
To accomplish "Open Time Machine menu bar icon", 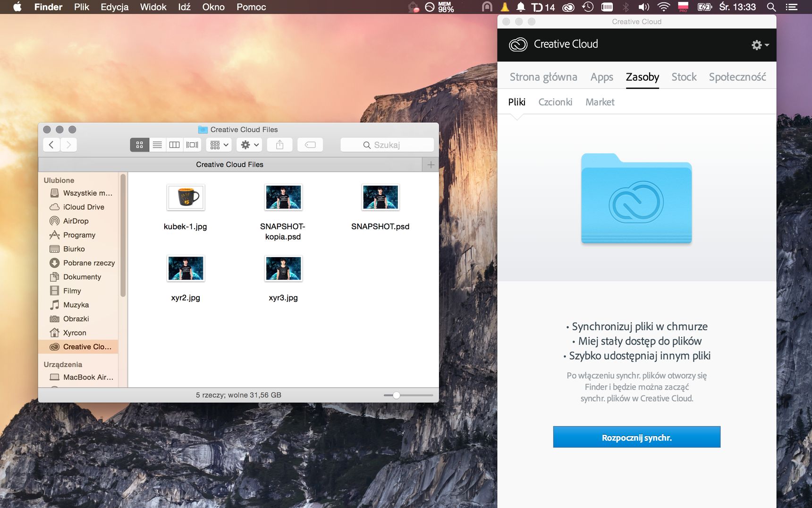I will tap(588, 7).
